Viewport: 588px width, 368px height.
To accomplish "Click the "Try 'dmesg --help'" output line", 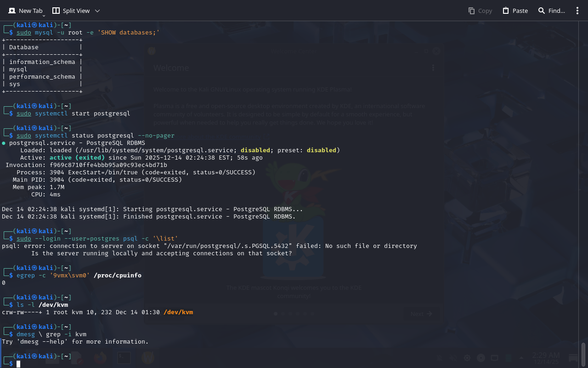I will point(75,342).
